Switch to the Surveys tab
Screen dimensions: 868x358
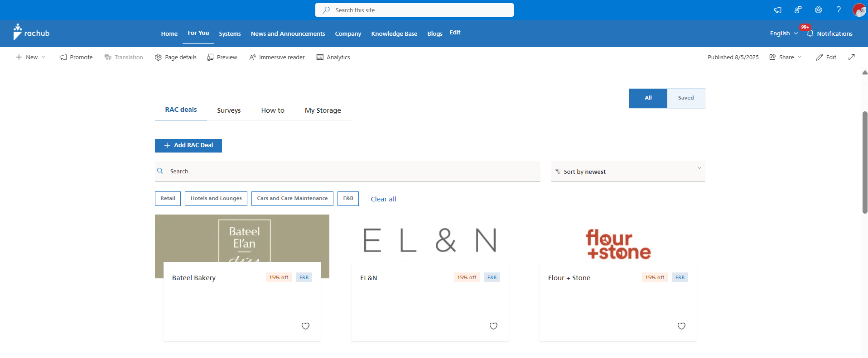[229, 110]
